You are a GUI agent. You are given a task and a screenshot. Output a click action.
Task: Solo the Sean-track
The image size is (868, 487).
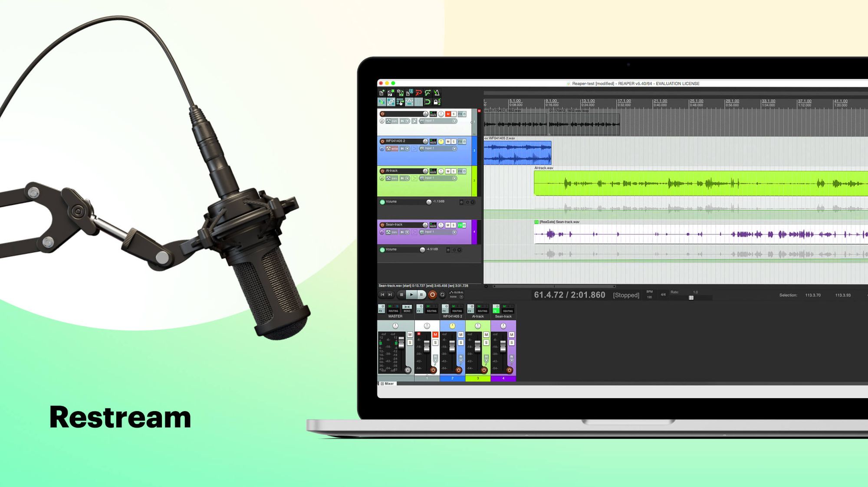tap(453, 224)
